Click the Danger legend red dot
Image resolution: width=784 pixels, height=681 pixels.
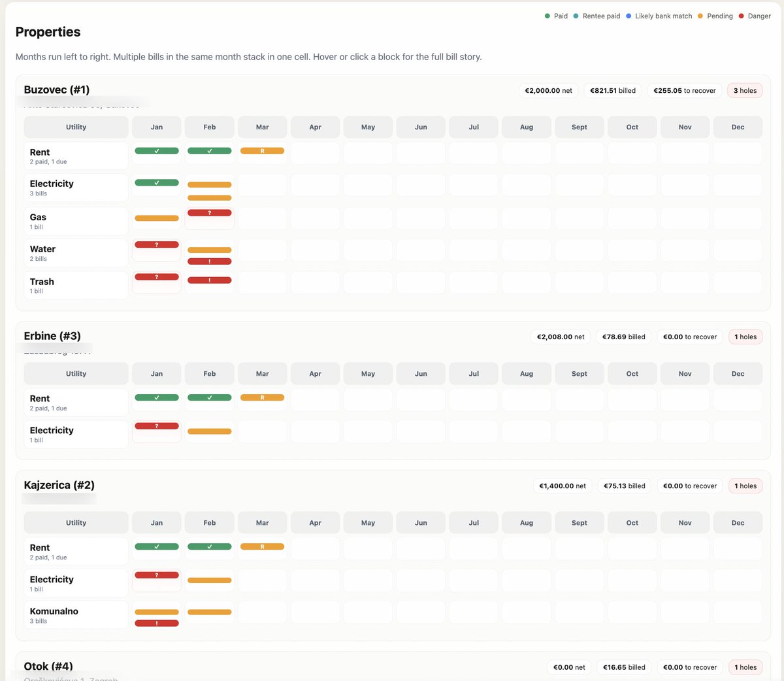(742, 16)
